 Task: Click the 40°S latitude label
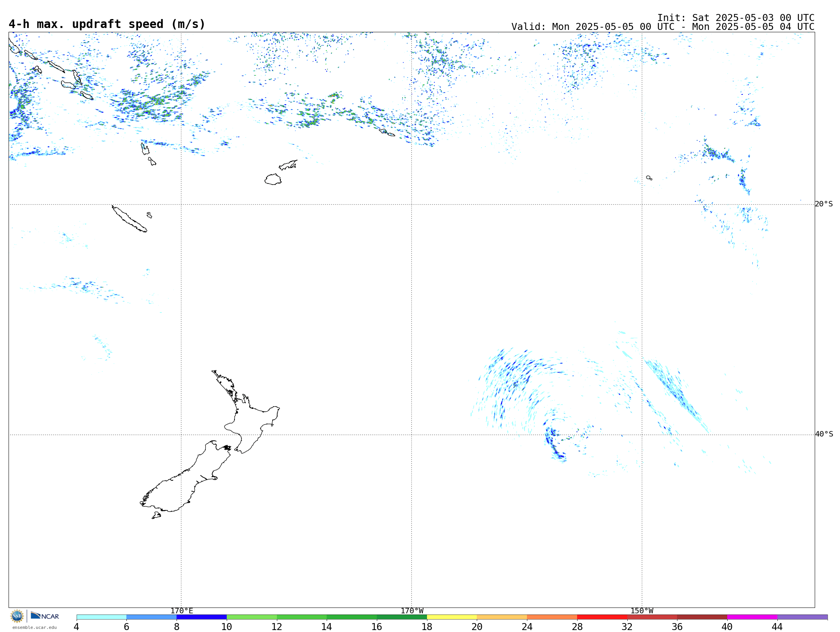[824, 434]
